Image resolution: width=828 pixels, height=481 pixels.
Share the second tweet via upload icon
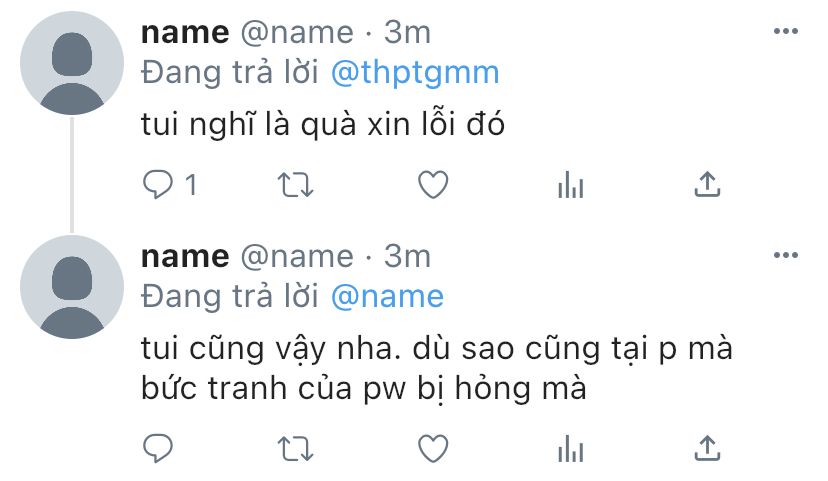pos(707,448)
